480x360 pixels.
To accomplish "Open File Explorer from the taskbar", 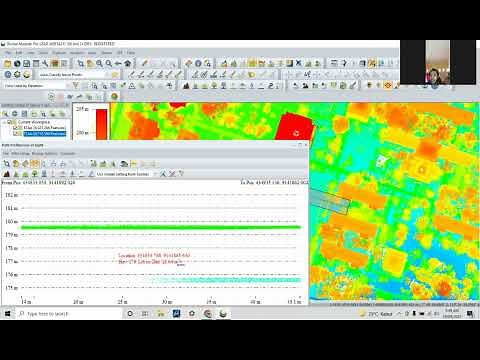I will pyautogui.click(x=161, y=314).
